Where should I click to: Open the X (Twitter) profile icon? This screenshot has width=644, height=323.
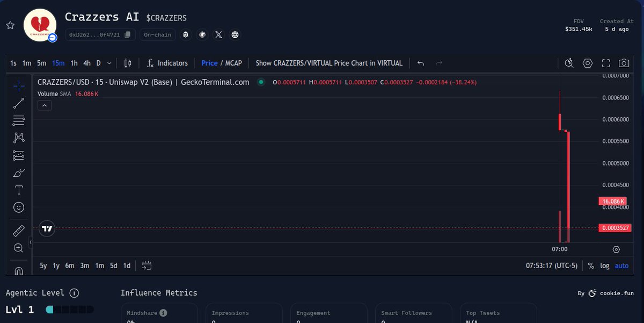[x=218, y=35]
